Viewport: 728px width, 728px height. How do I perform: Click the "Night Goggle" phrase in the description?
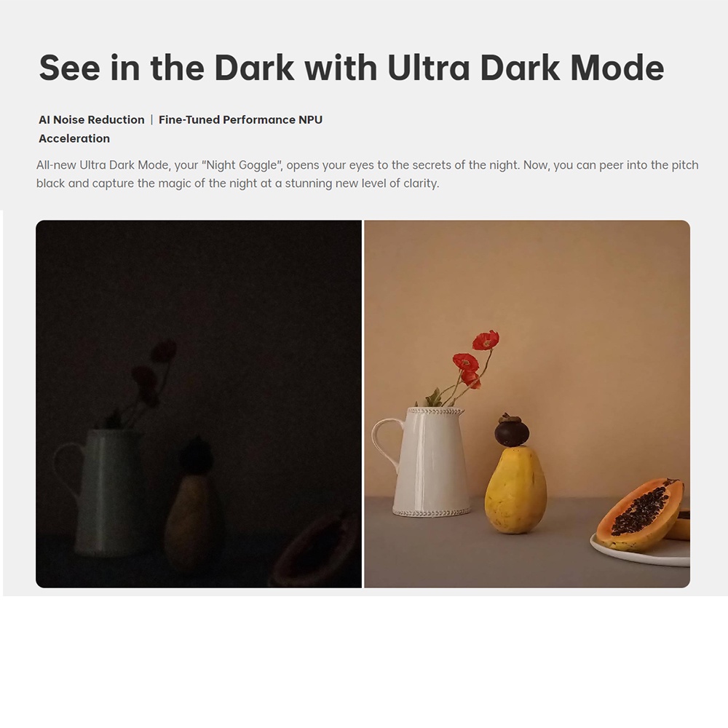pyautogui.click(x=242, y=165)
